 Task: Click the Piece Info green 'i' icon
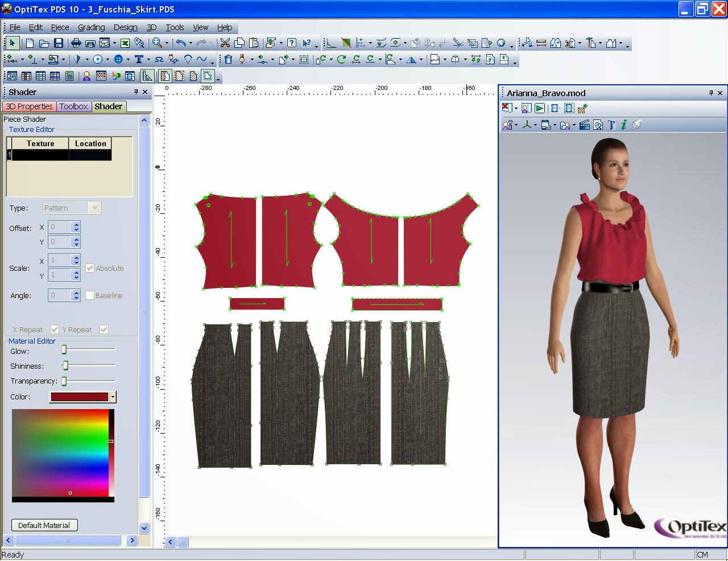[624, 124]
